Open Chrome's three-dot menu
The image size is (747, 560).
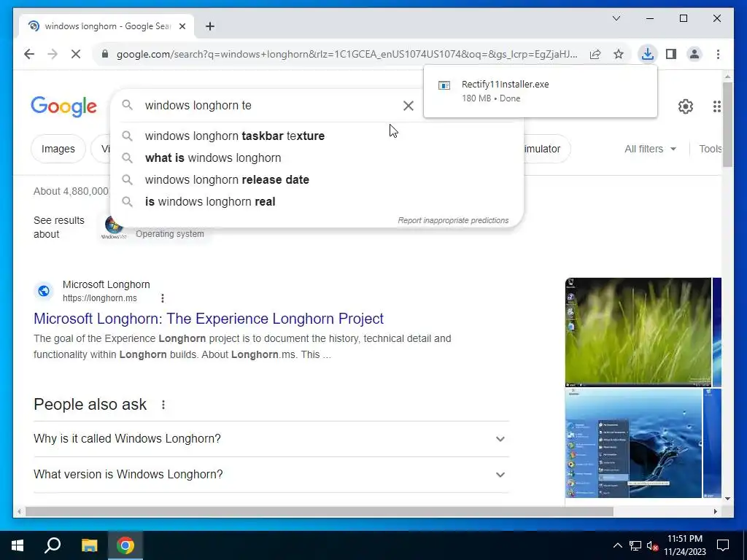[718, 54]
